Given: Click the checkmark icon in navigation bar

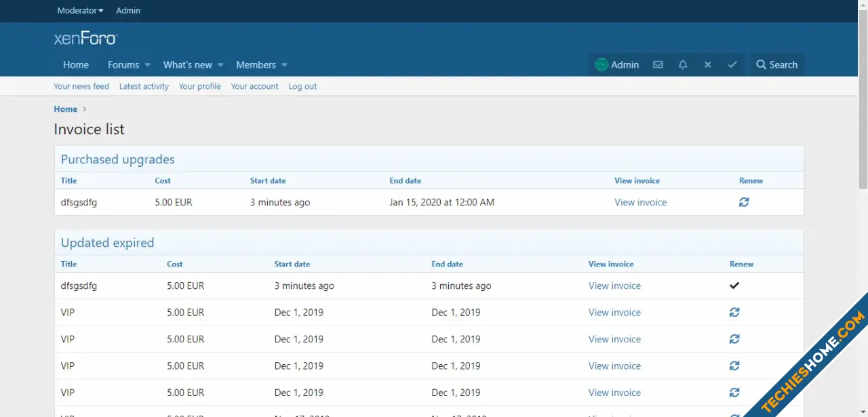Looking at the screenshot, I should (732, 65).
